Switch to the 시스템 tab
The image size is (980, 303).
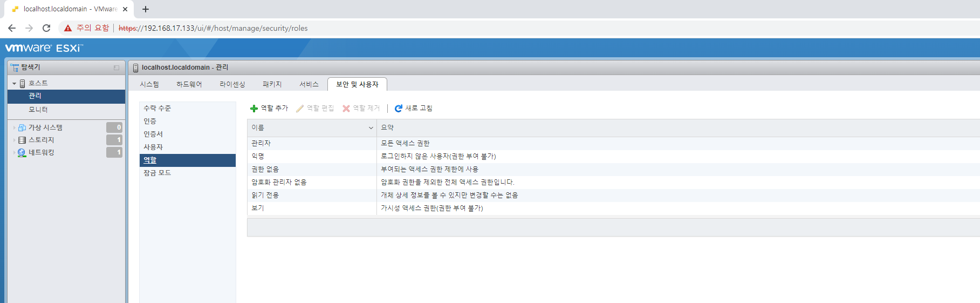click(x=149, y=84)
